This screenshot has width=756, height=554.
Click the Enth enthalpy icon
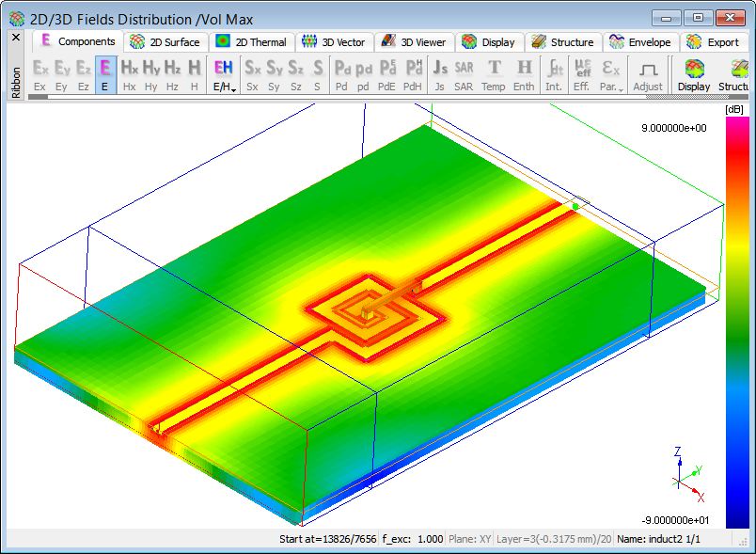point(524,74)
